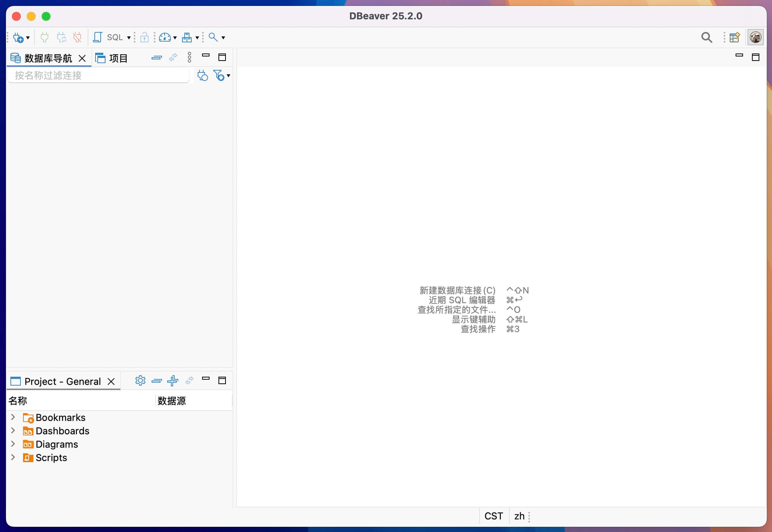Close the Project - General tab
The image size is (772, 532).
tap(111, 382)
